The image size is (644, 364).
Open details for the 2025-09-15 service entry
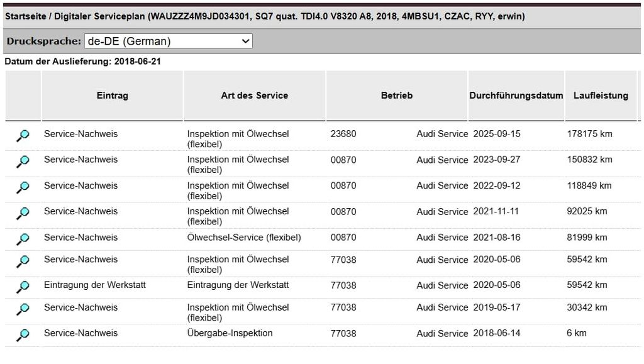tap(23, 136)
